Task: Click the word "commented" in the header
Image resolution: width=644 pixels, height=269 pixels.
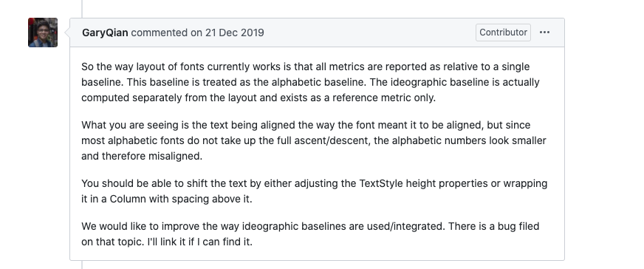Action: click(x=159, y=33)
